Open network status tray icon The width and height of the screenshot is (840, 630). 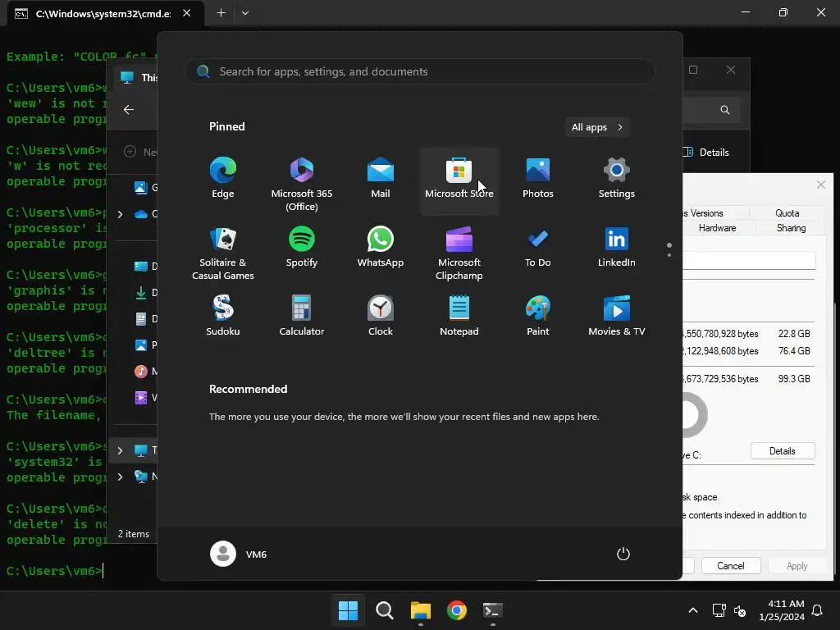(x=719, y=610)
